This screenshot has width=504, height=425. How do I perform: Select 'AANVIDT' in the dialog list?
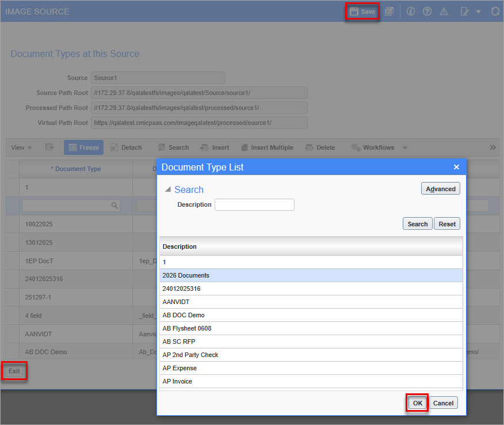[311, 302]
